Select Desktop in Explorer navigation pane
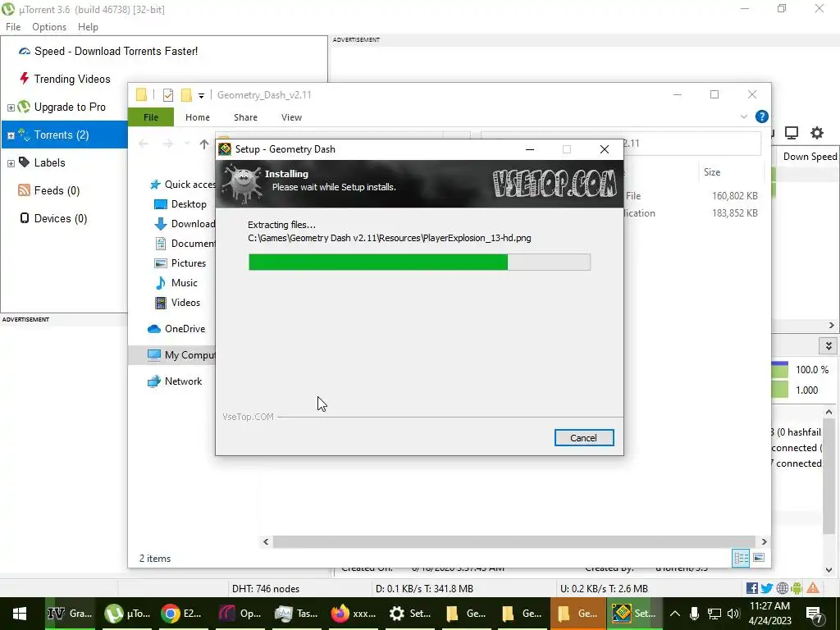The height and width of the screenshot is (630, 840). (180, 204)
